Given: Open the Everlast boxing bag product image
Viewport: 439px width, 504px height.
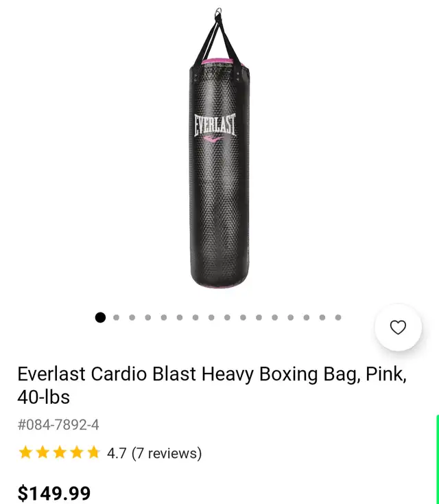Looking at the screenshot, I should (219, 148).
